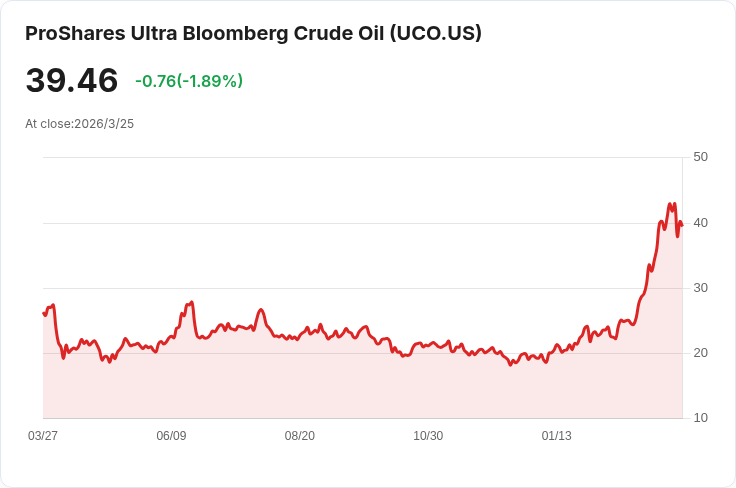
Task: Select the 01/13 x-axis date label
Action: (x=557, y=436)
